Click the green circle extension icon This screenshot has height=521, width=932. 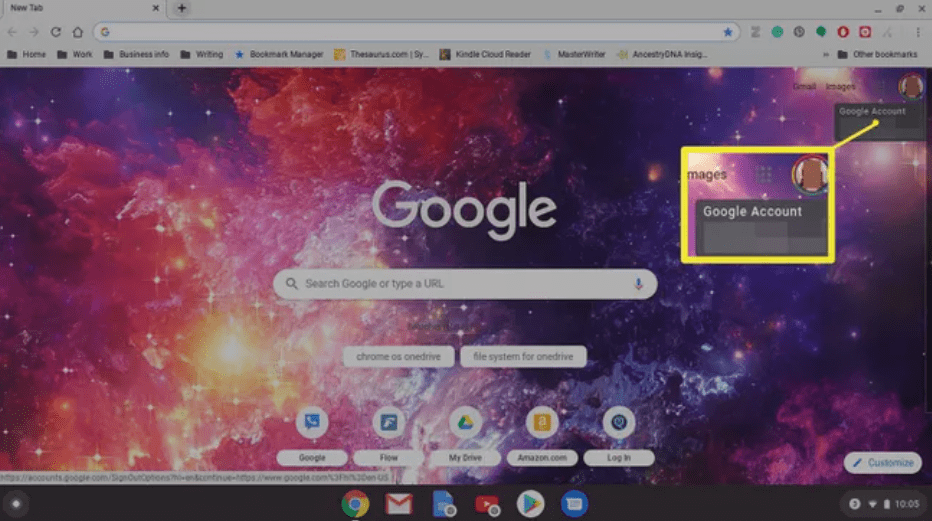tap(777, 32)
